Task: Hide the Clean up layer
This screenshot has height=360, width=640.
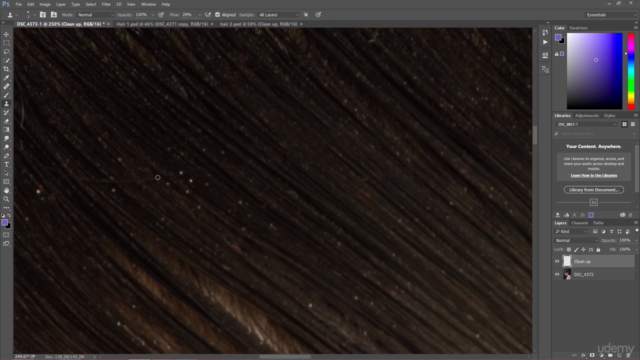Action: [x=557, y=261]
